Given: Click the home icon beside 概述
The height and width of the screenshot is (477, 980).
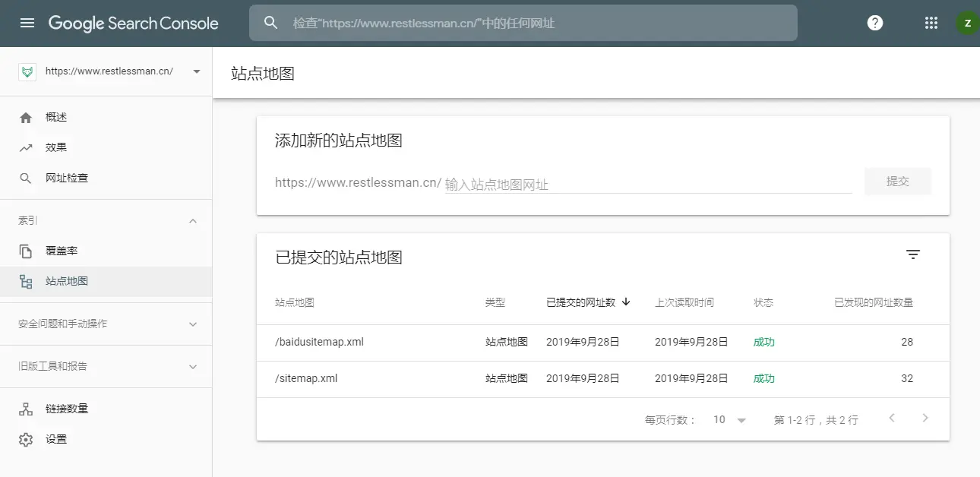Looking at the screenshot, I should 26,118.
